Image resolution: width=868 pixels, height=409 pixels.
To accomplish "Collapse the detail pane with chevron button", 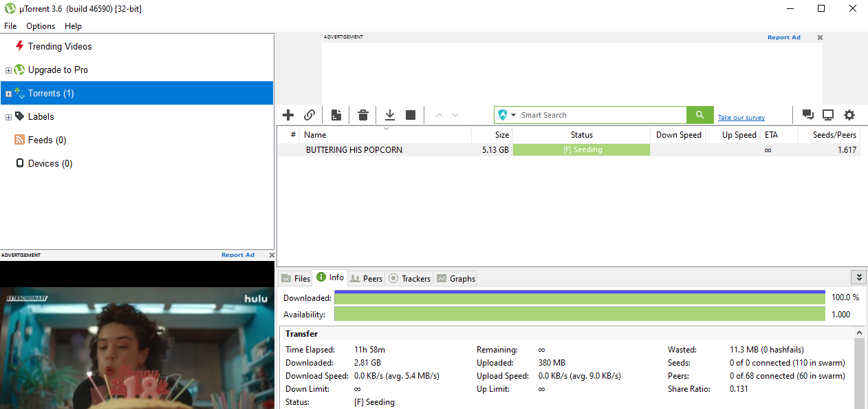I will point(858,277).
